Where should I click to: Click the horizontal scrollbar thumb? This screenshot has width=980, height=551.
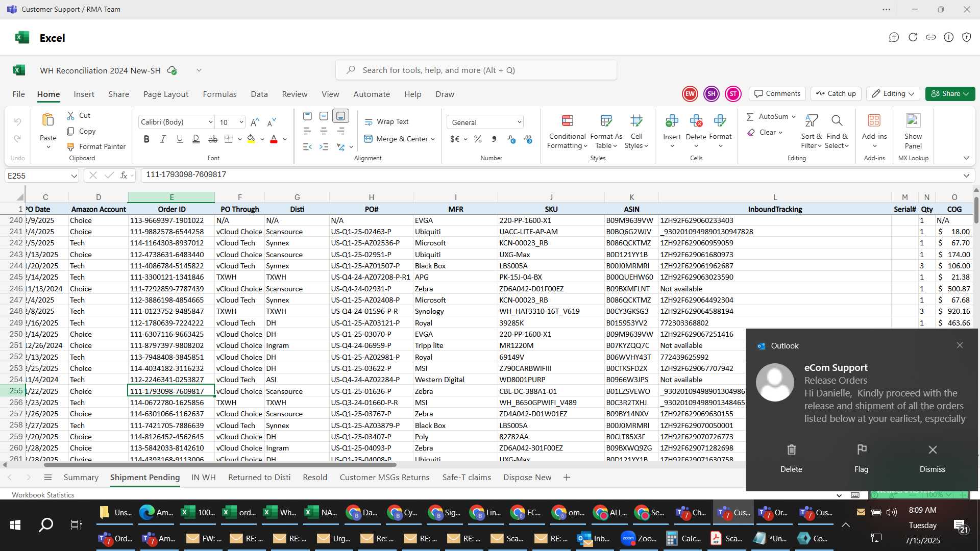pyautogui.click(x=220, y=465)
